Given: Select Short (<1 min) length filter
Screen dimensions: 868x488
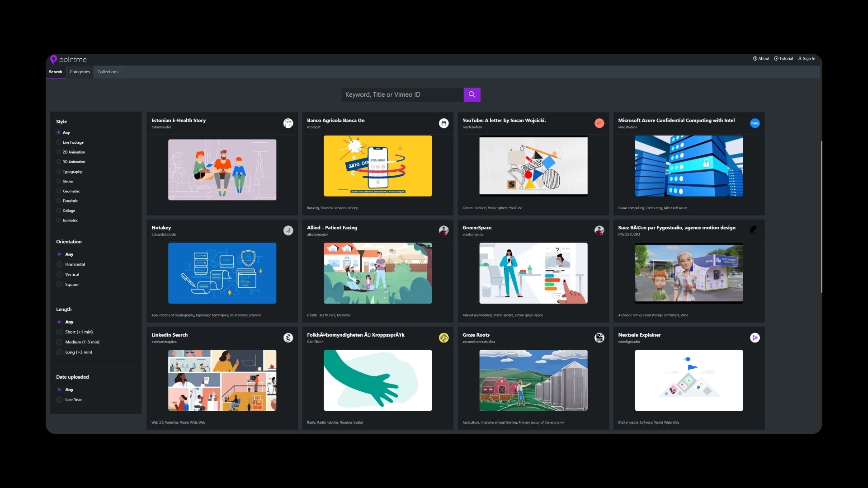Looking at the screenshot, I should (59, 332).
